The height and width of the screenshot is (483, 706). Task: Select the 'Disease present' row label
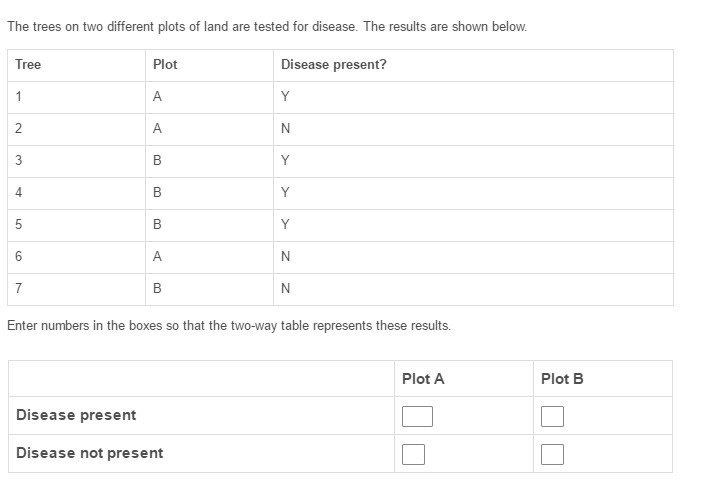tap(76, 415)
